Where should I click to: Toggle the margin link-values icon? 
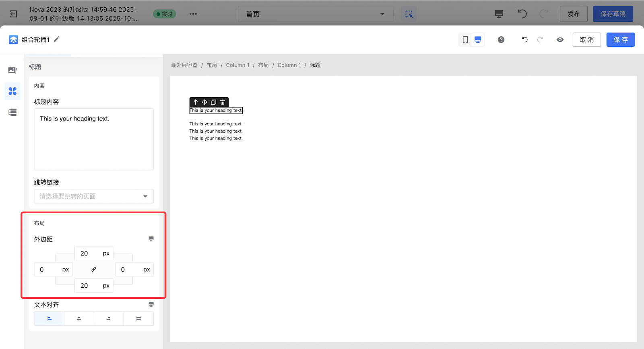tap(94, 269)
